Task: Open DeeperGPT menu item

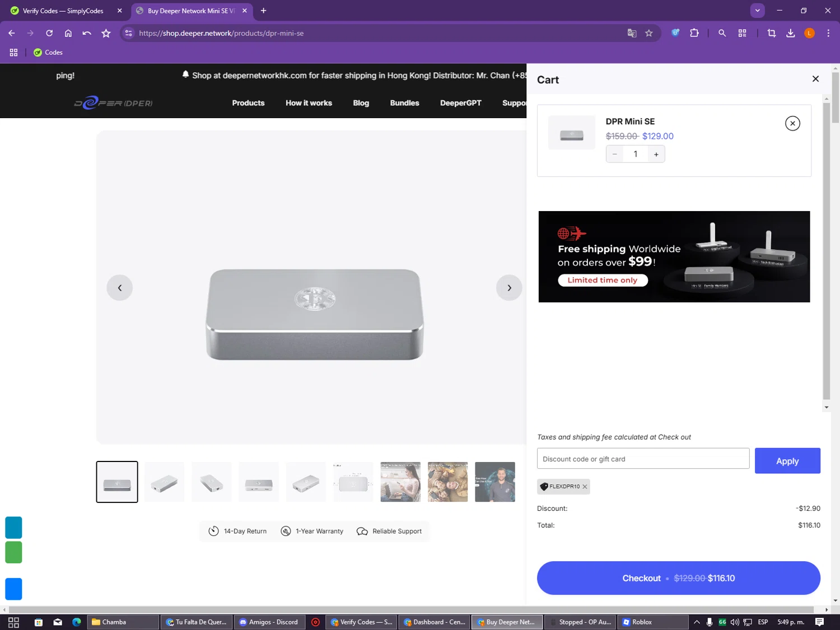Action: point(460,103)
